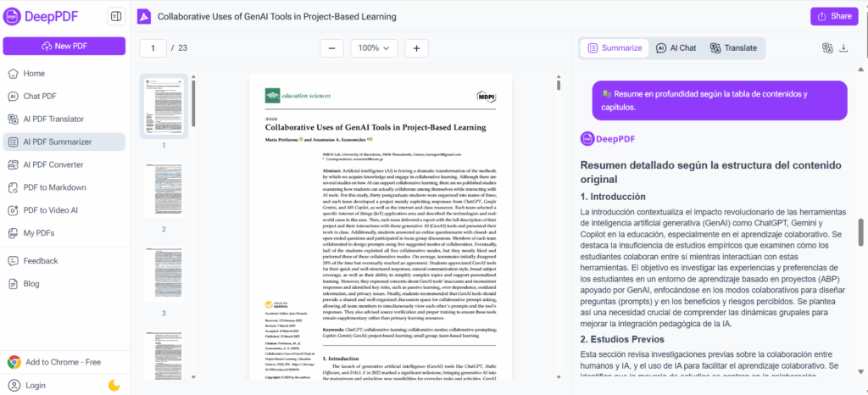Click the Share button

(834, 16)
